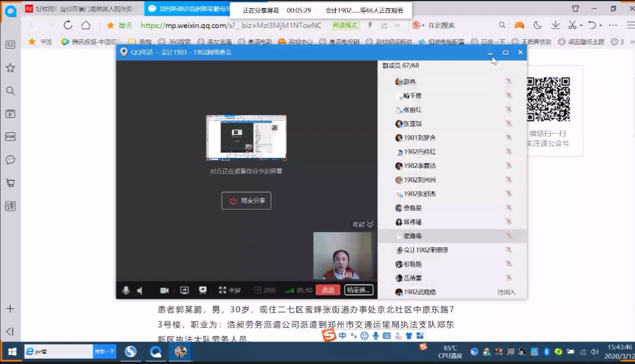The height and width of the screenshot is (364, 635).
Task: Toggle the speaker in QQ call toolbar
Action: point(140,290)
